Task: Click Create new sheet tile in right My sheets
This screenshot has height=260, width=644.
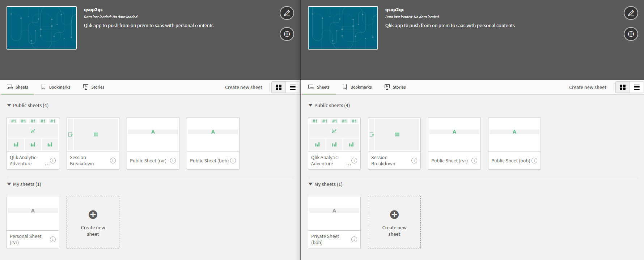Action: click(394, 222)
